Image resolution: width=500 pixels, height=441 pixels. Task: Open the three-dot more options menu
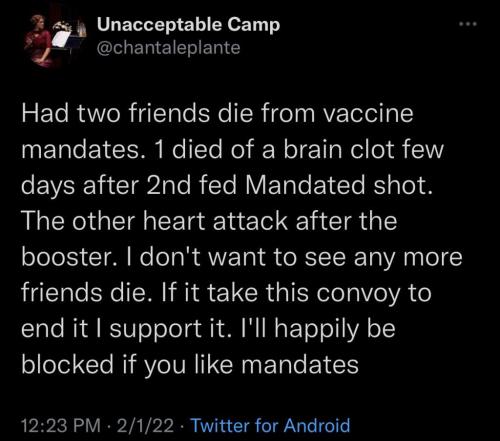point(468,24)
